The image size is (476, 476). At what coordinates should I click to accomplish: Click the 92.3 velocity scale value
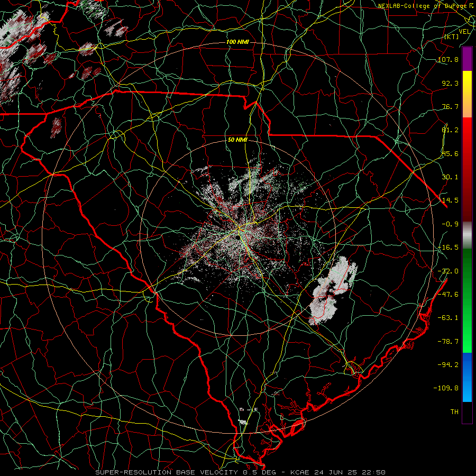pos(450,83)
